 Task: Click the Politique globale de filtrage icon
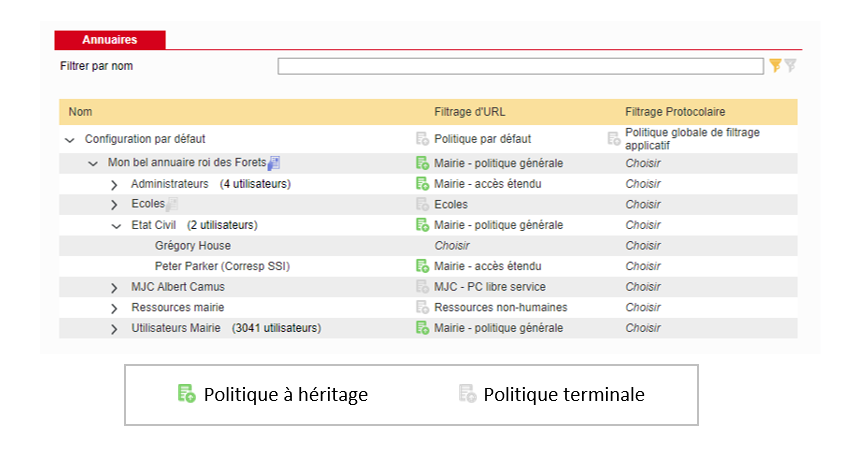click(613, 139)
